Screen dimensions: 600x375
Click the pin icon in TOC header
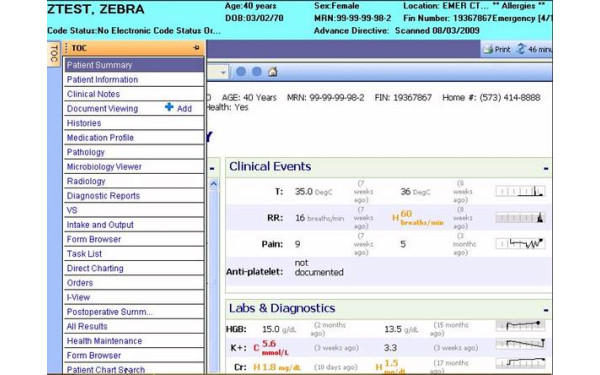click(x=196, y=48)
